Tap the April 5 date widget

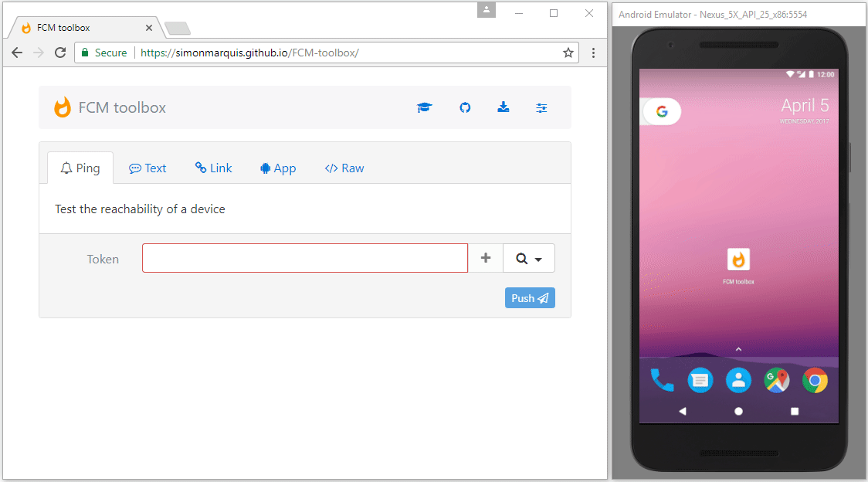pos(805,110)
